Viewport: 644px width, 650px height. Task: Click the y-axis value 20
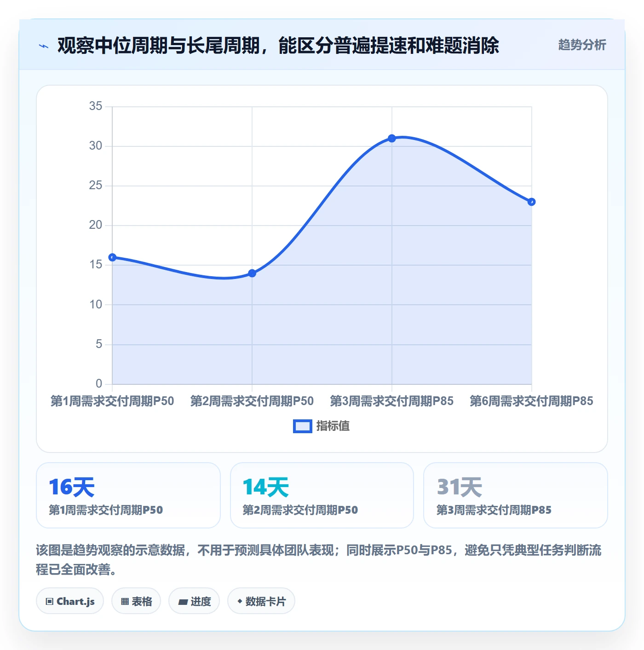(96, 225)
